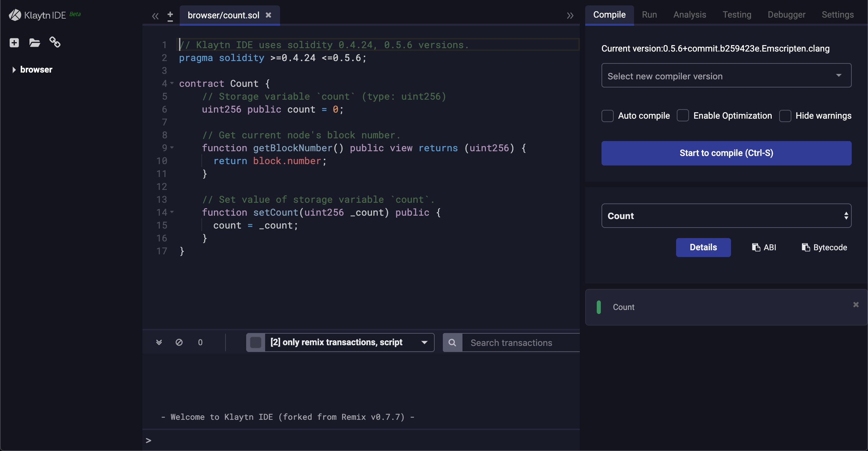Open Select new compiler version dropdown
The width and height of the screenshot is (868, 451).
click(x=726, y=75)
